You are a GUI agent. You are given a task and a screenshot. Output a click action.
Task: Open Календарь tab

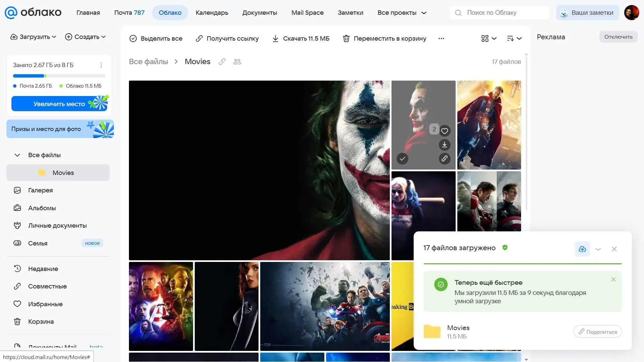[212, 13]
